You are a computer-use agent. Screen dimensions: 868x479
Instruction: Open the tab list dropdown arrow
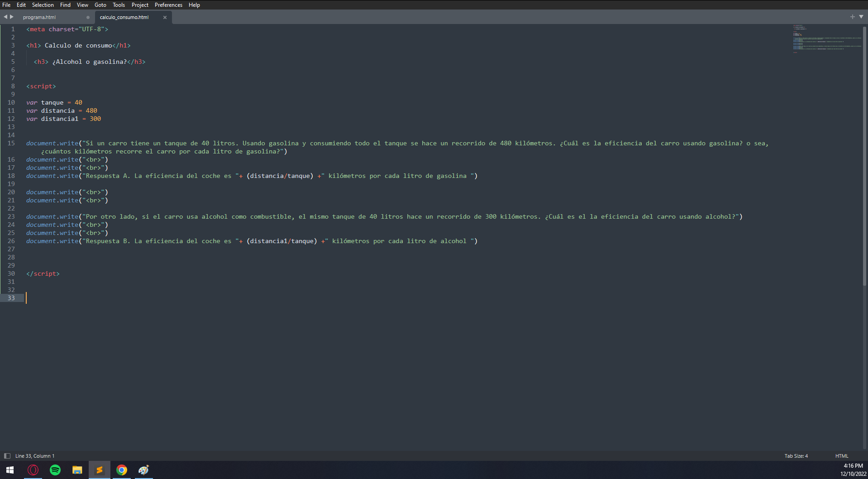click(861, 17)
